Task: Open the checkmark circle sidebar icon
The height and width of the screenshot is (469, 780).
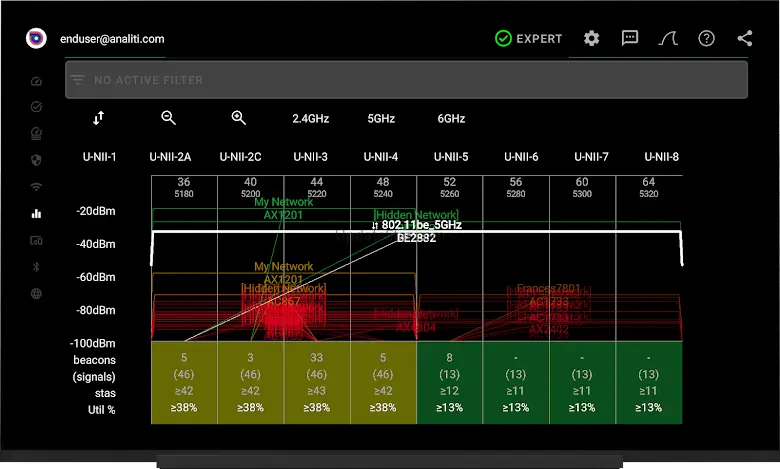Action: coord(36,107)
